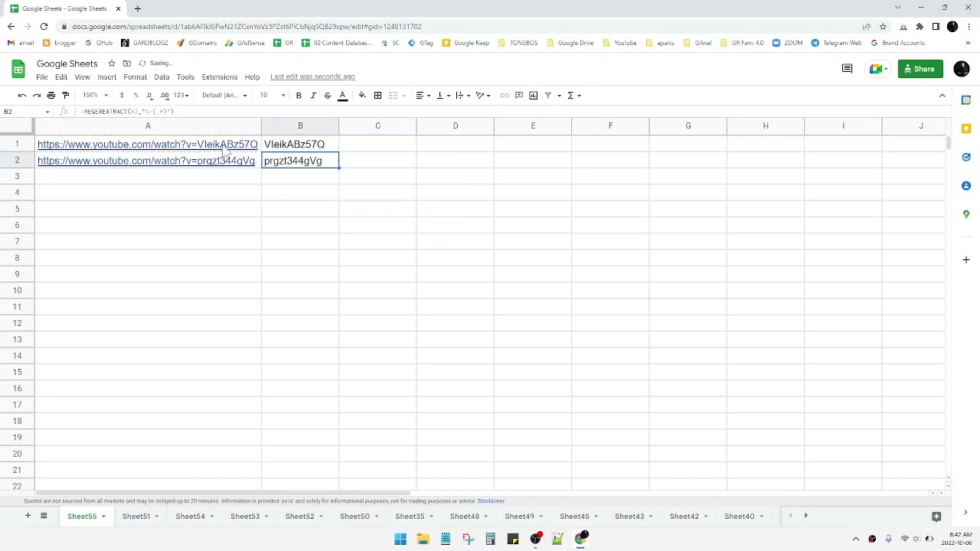Insert link via toolbar icon

505,96
